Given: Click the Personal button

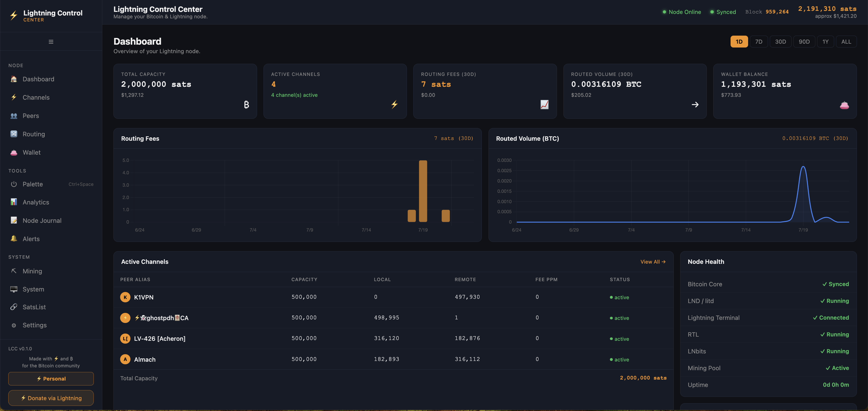Looking at the screenshot, I should 51,379.
